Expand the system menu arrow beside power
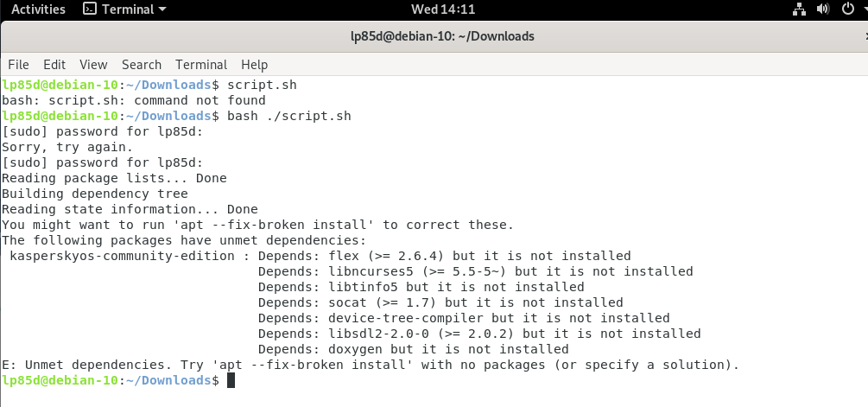 click(x=861, y=10)
